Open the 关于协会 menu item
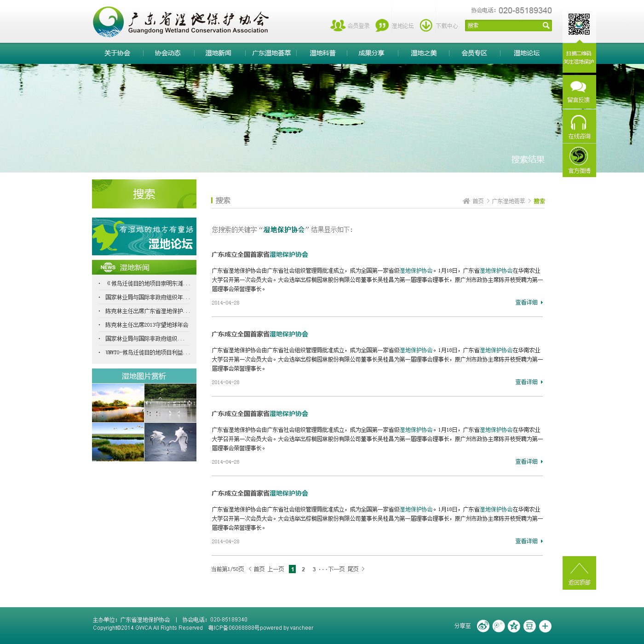Screen dimensions: 644x644 tap(117, 53)
